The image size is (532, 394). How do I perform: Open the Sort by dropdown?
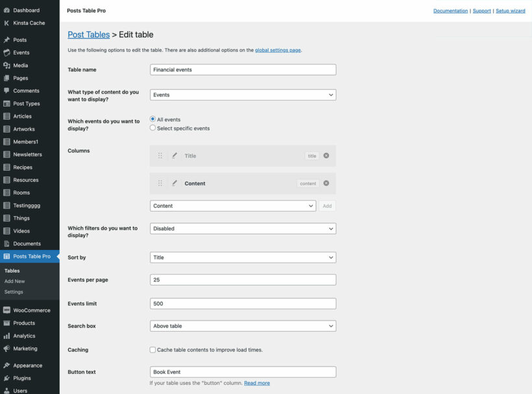pos(243,257)
